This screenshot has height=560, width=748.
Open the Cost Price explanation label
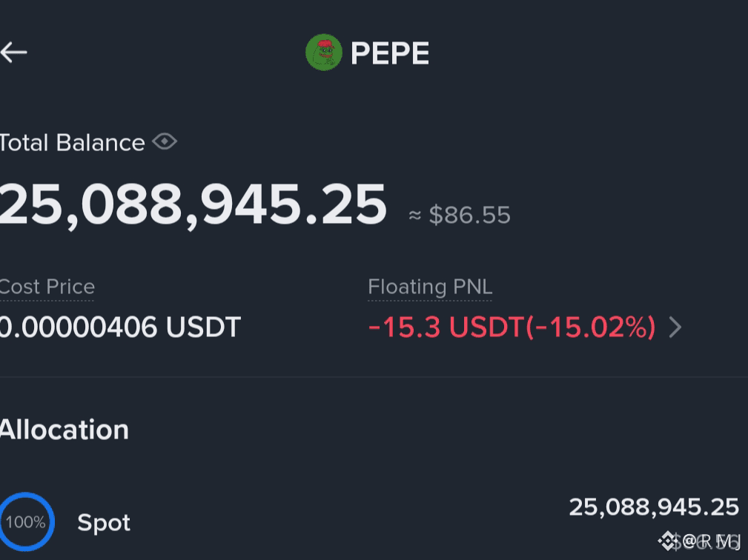(x=47, y=287)
